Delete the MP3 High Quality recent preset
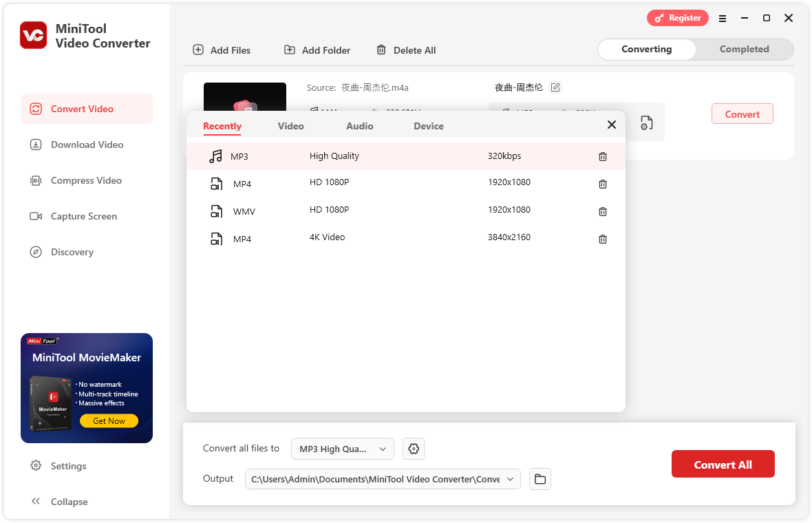The image size is (812, 523). pyautogui.click(x=603, y=157)
